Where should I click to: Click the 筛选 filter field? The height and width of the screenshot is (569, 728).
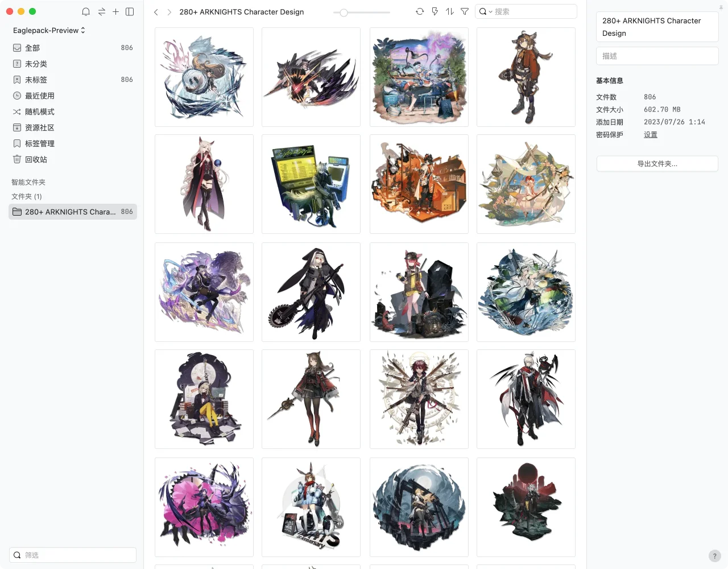(x=73, y=555)
